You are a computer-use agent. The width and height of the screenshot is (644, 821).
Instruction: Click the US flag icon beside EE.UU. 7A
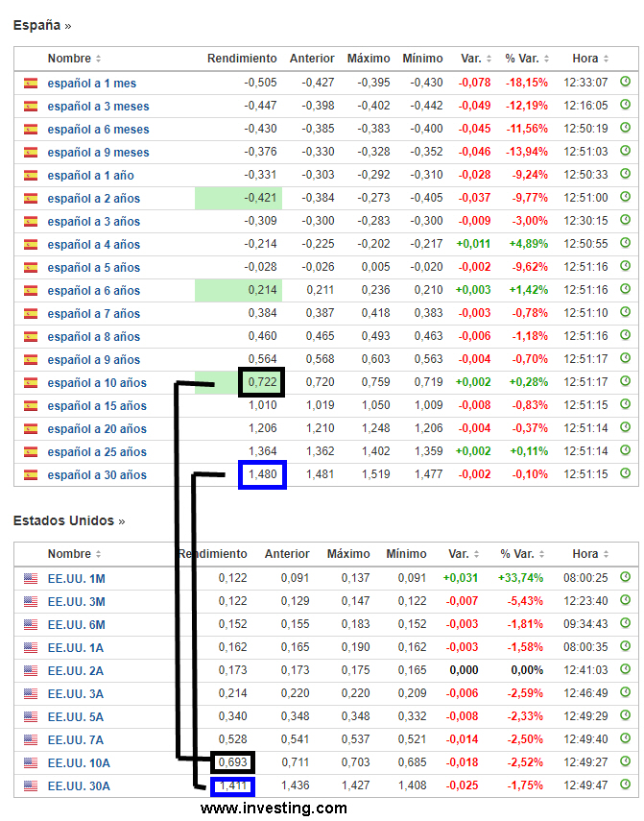(31, 739)
